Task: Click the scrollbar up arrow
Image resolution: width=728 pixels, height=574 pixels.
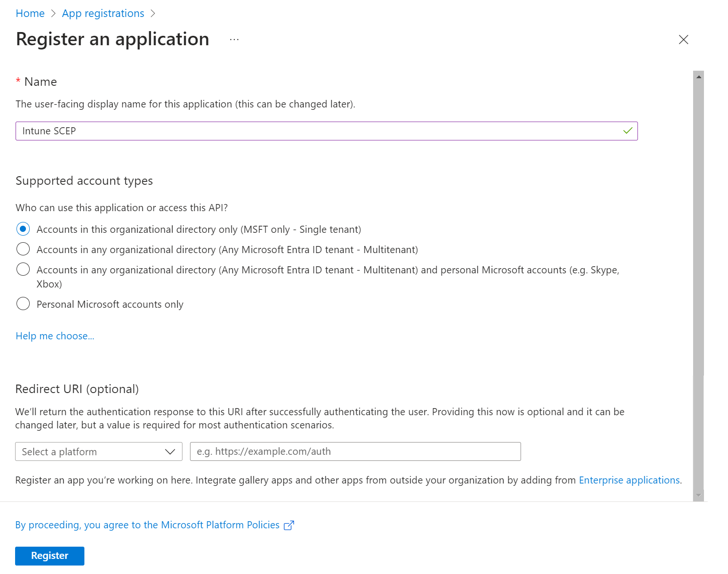Action: tap(699, 76)
